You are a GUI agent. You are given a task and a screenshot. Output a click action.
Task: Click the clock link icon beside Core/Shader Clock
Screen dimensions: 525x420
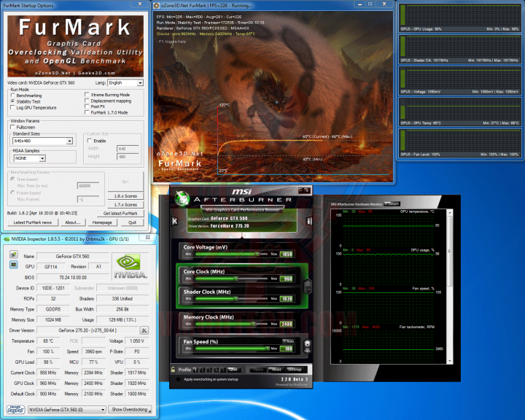click(x=308, y=287)
